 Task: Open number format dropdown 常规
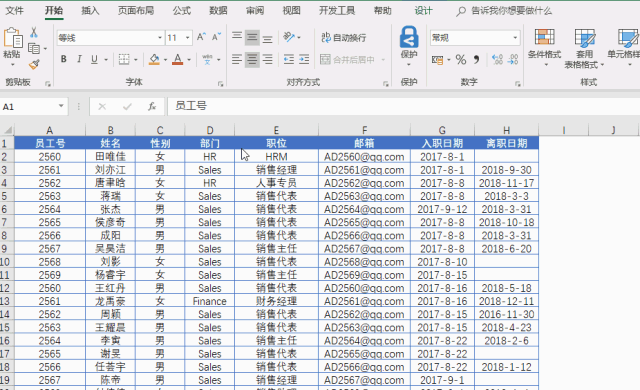click(x=515, y=38)
